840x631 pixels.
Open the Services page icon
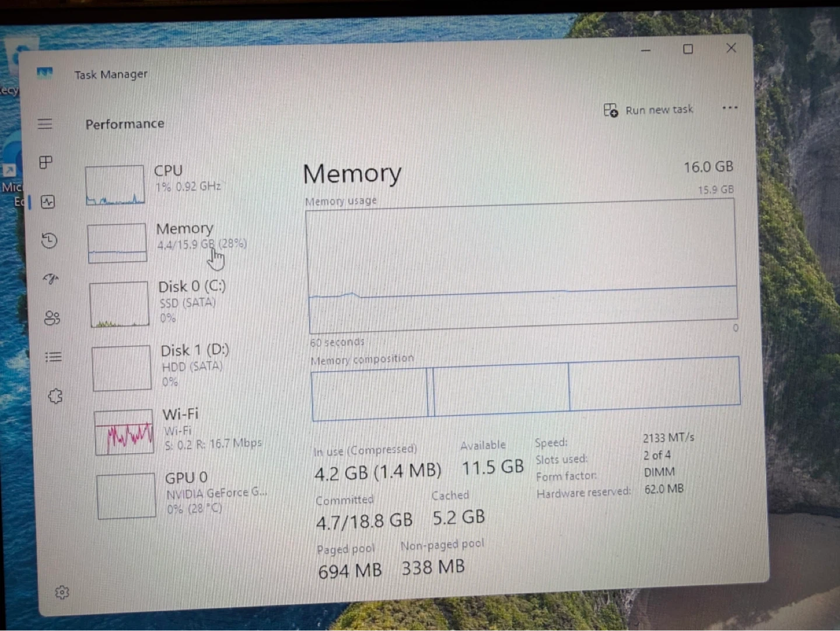coord(55,397)
